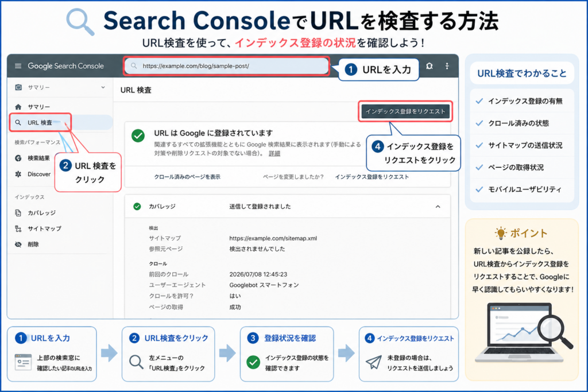This screenshot has height=392, width=588.
Task: Click the lightbulb icon beside ポイント
Action: click(x=500, y=233)
